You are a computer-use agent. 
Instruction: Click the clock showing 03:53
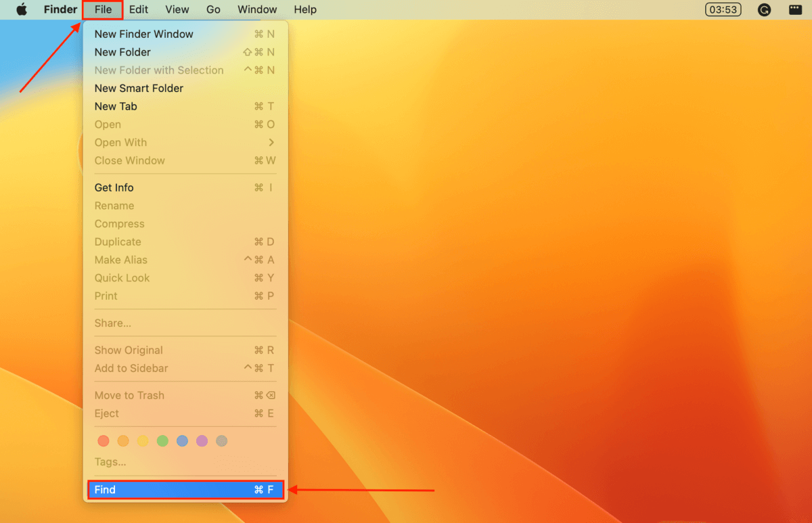(x=723, y=9)
